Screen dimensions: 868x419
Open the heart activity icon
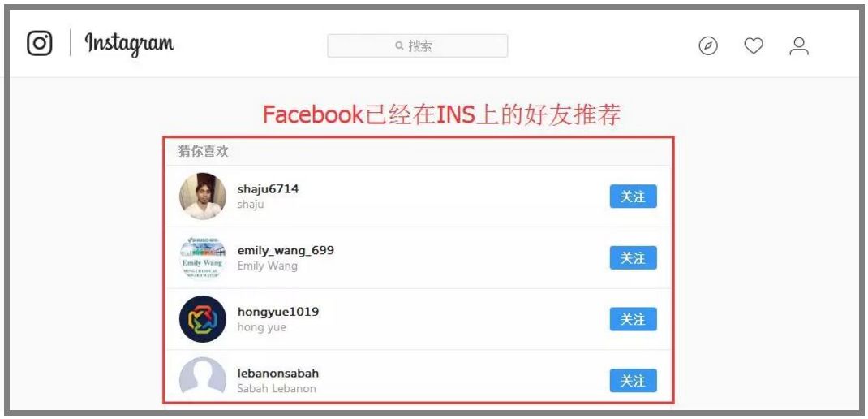pyautogui.click(x=754, y=45)
